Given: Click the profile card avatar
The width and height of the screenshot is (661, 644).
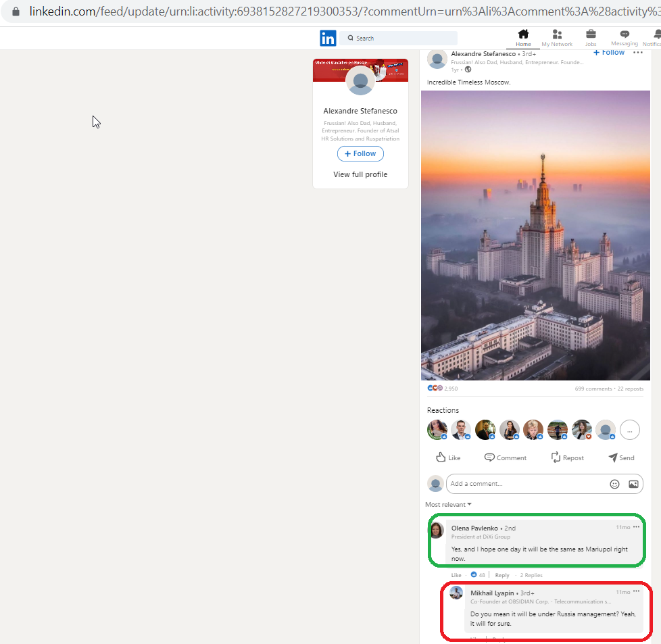Looking at the screenshot, I should tap(360, 81).
